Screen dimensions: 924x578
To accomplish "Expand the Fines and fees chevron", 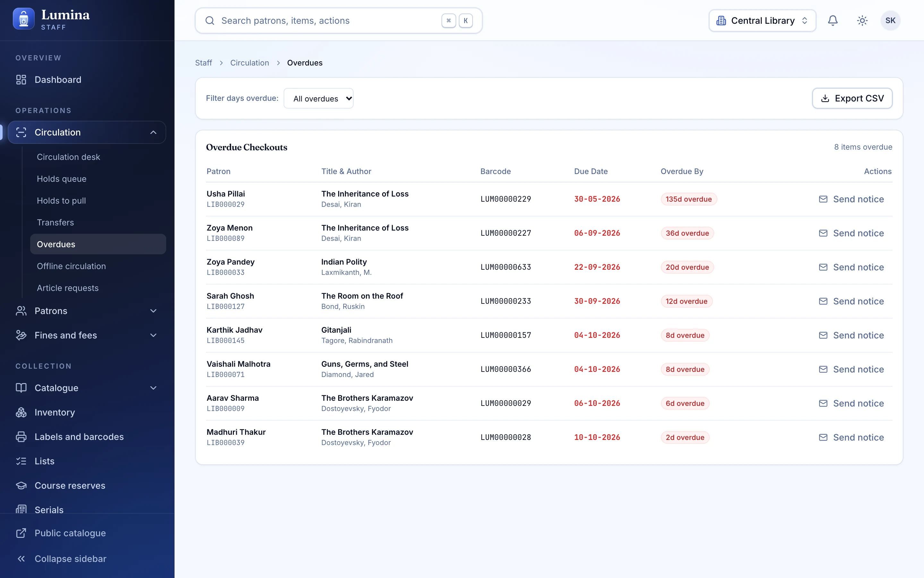I will coord(153,335).
